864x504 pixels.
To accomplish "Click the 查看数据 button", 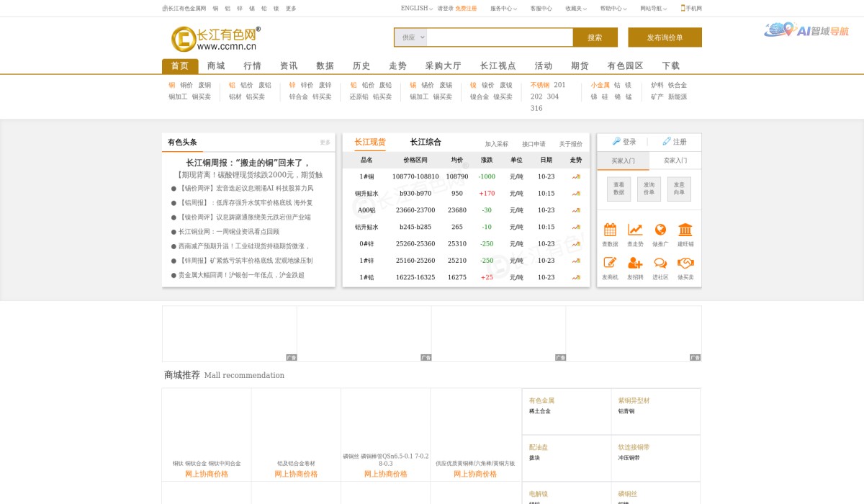I will click(x=619, y=189).
